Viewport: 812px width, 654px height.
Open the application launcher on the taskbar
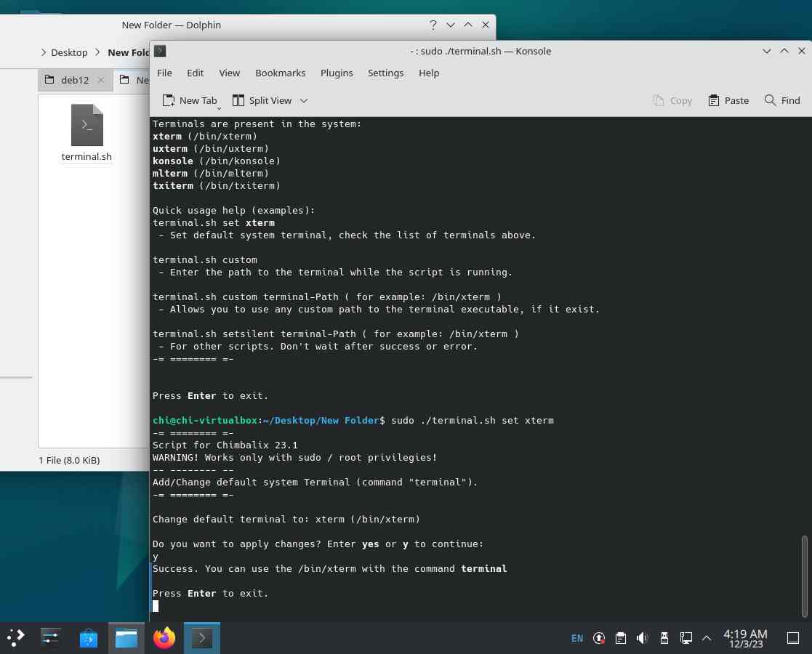(x=16, y=638)
